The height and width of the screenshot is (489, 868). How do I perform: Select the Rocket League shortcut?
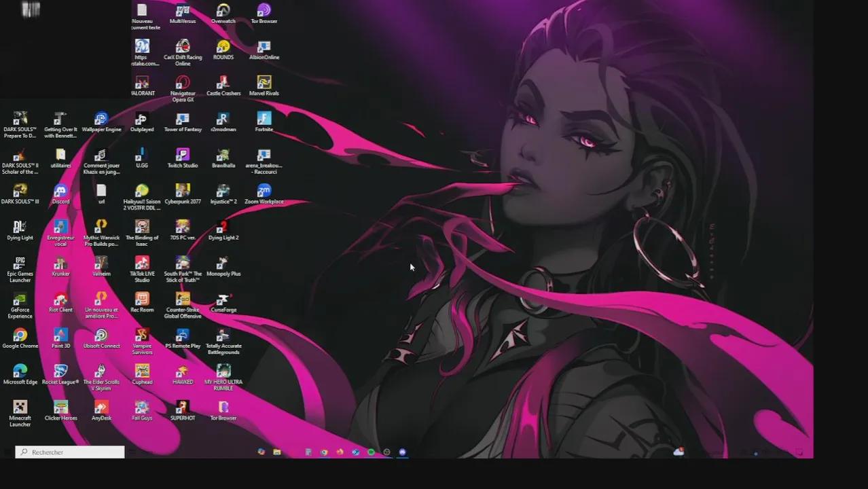click(60, 374)
